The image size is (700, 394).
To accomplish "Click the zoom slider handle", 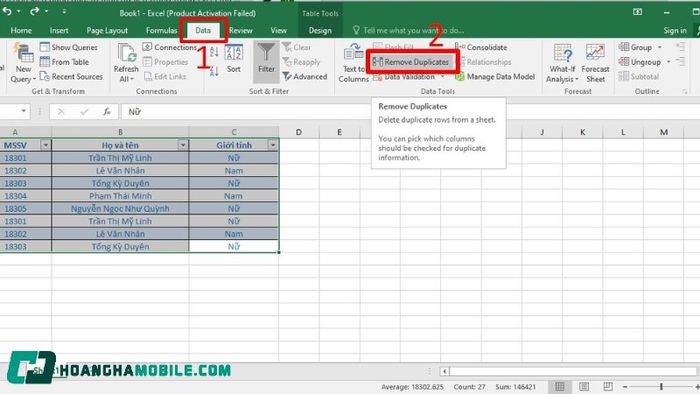I will point(661,387).
